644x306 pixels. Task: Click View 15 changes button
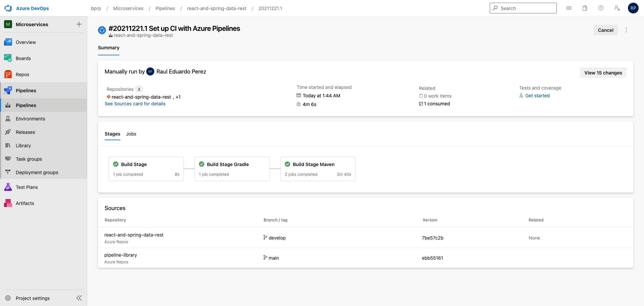(x=603, y=73)
